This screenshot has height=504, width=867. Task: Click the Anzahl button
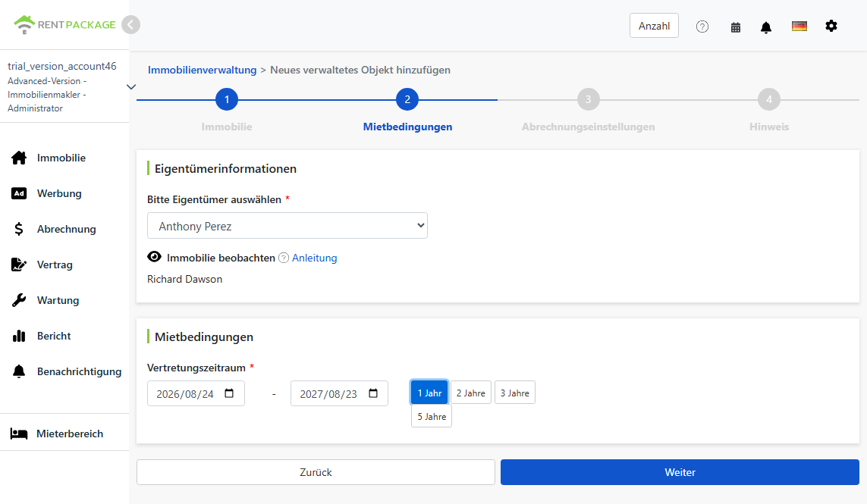click(x=654, y=26)
